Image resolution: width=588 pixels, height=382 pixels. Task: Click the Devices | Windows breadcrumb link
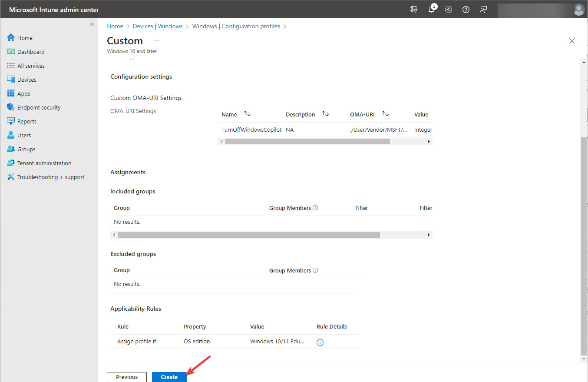coord(158,26)
